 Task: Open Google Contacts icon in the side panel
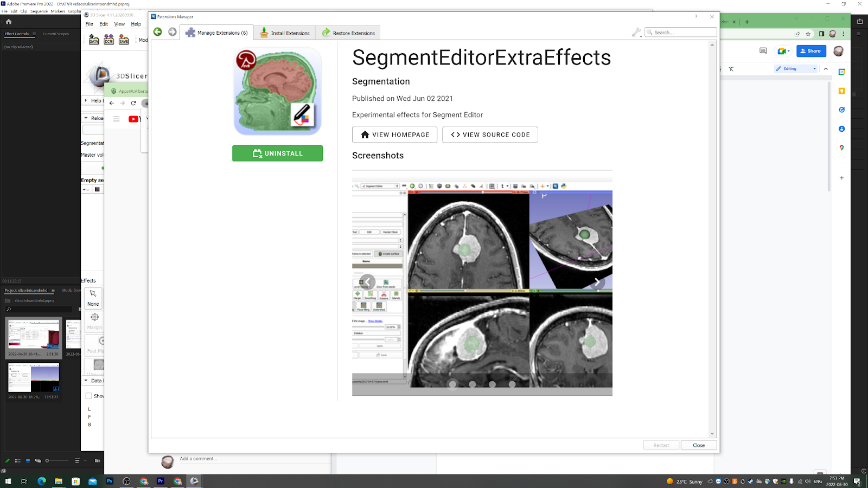(842, 129)
